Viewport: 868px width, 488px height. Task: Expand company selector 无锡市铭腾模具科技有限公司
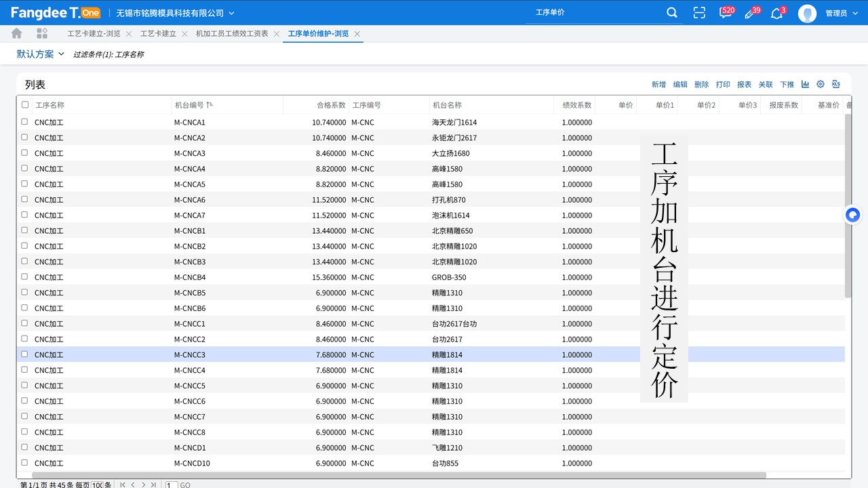[x=175, y=13]
